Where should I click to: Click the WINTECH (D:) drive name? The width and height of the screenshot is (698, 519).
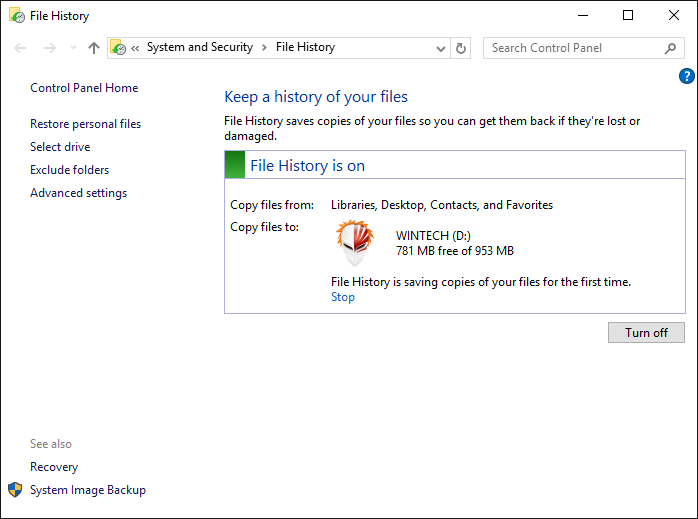[433, 235]
